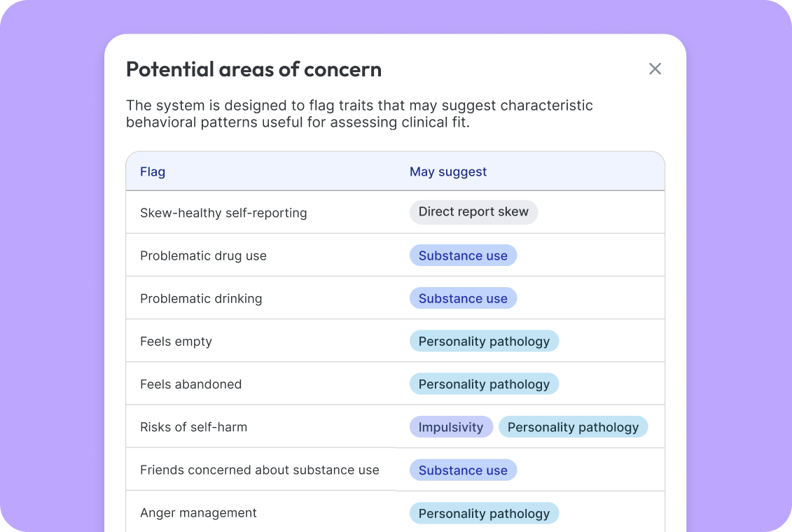Click Personality pathology tag for Feels abandoned

pos(484,384)
